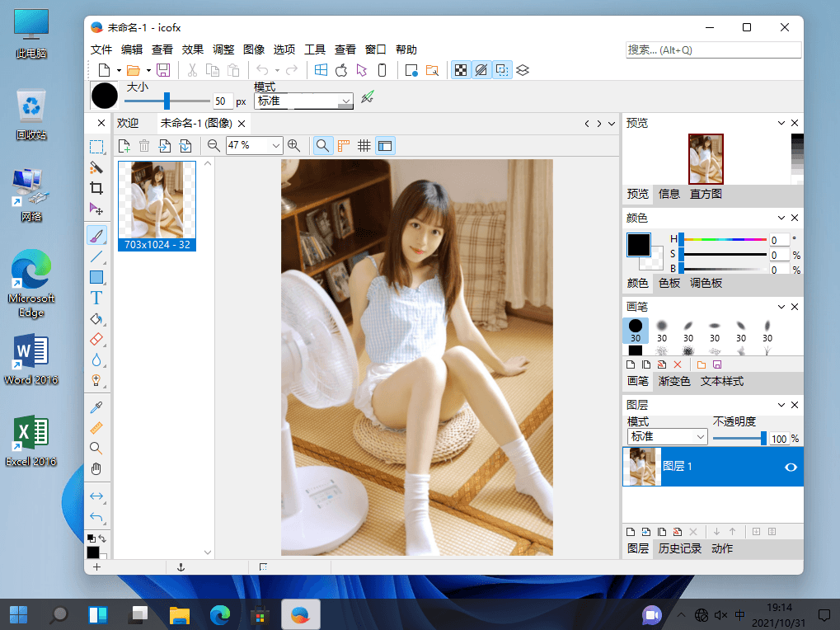The height and width of the screenshot is (630, 840).
Task: Open the layer blend 模式 dropdown
Action: coord(667,437)
